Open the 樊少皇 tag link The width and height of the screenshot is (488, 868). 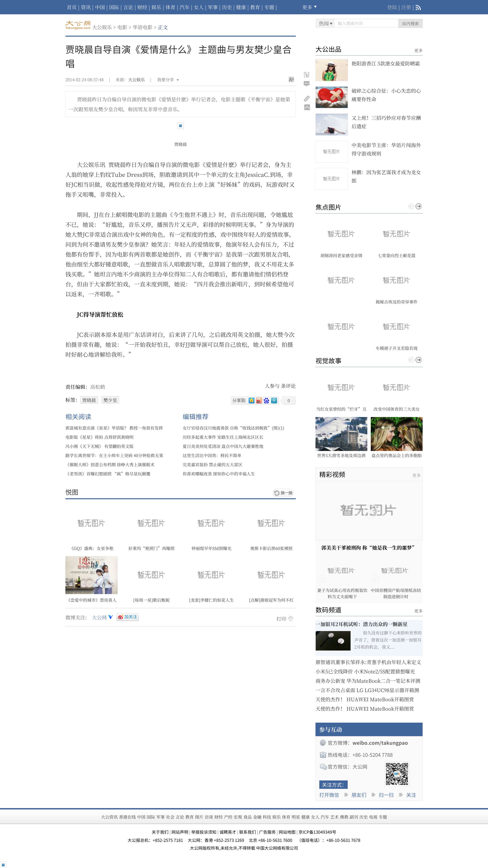click(110, 400)
